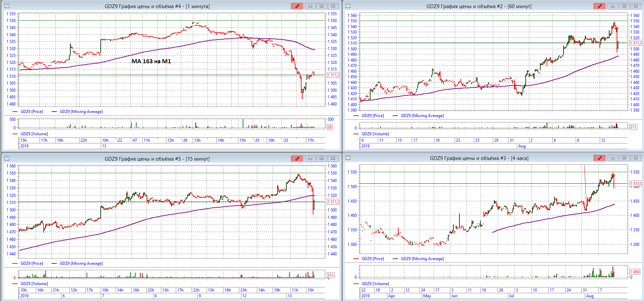Open the window icon menu of chart #2

[348, 6]
